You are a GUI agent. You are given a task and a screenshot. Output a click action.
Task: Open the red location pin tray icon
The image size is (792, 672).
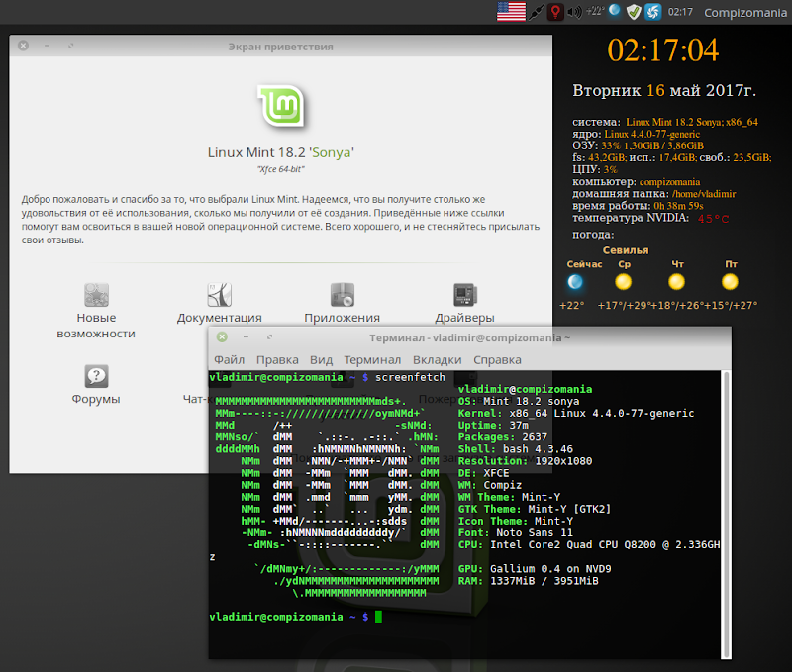pos(555,12)
